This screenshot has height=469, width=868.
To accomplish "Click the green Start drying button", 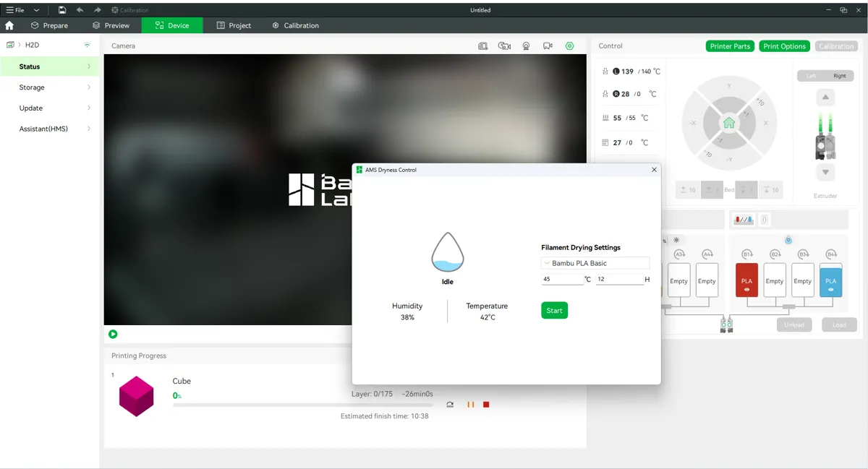I will tap(554, 311).
